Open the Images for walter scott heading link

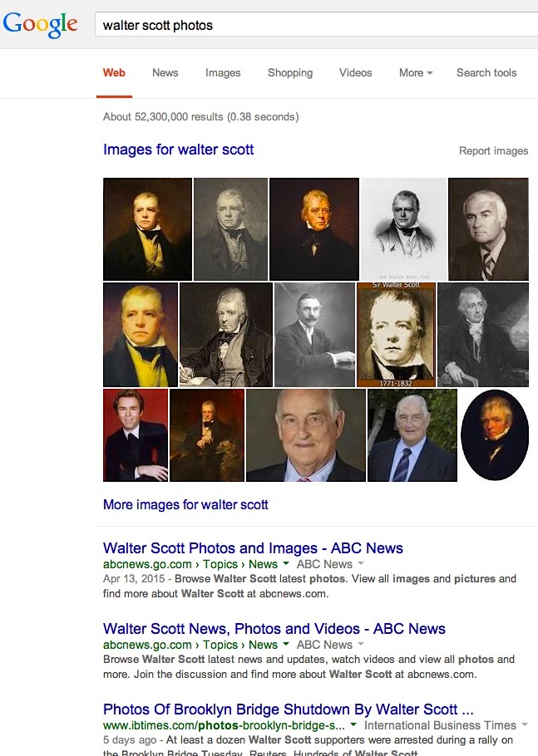tap(179, 150)
